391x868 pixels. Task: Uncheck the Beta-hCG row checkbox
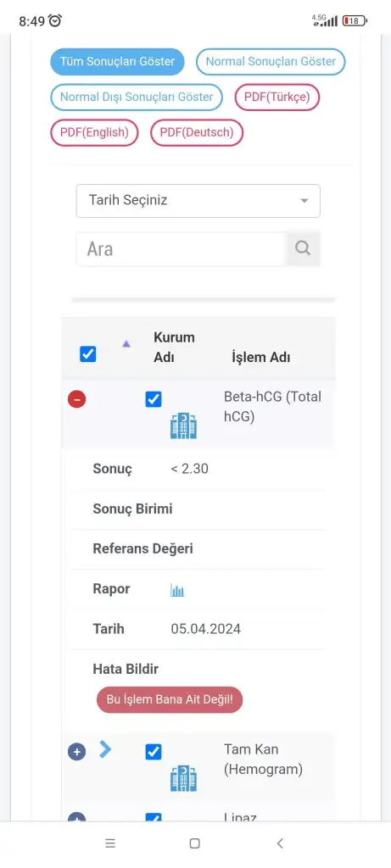pos(154,399)
